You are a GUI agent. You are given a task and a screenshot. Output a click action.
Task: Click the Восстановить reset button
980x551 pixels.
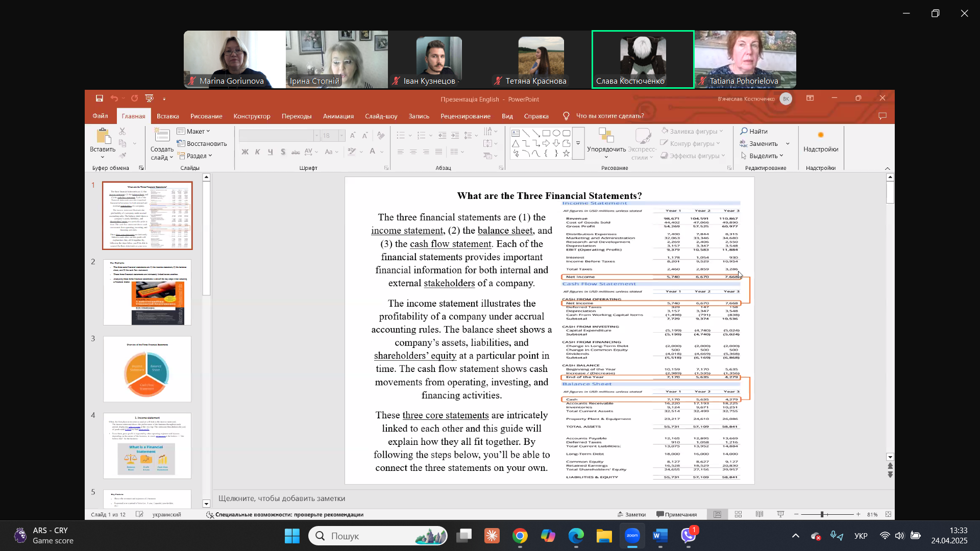click(x=202, y=143)
